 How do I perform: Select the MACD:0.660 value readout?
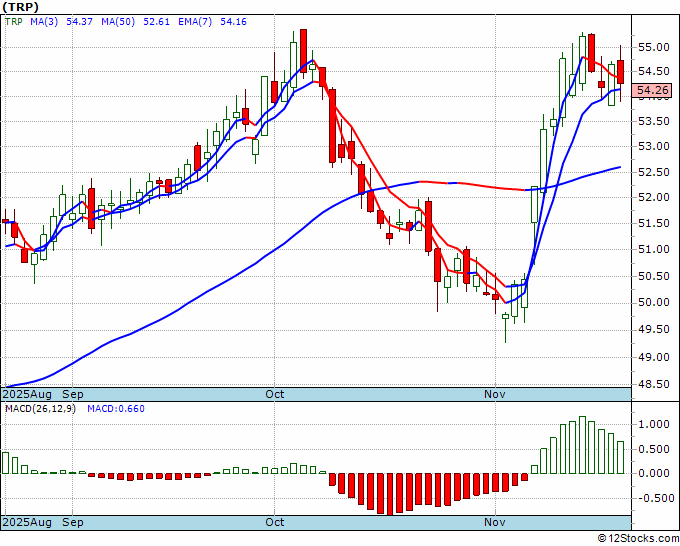click(116, 409)
